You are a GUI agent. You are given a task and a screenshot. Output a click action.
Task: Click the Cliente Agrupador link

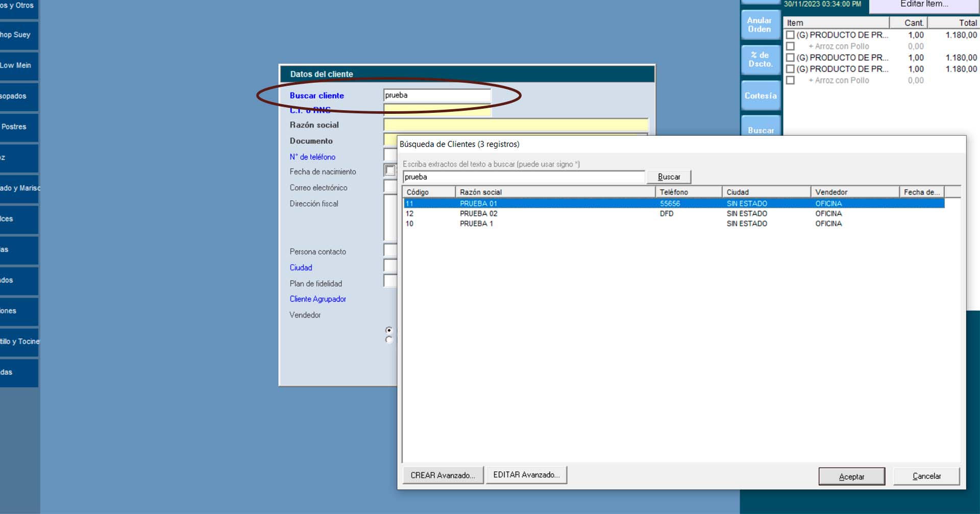click(317, 299)
